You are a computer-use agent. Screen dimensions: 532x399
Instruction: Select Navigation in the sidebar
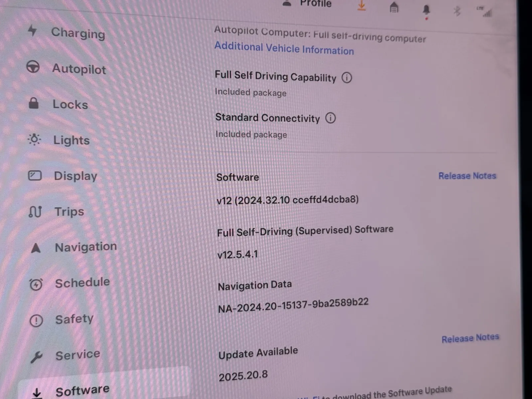pyautogui.click(x=73, y=247)
